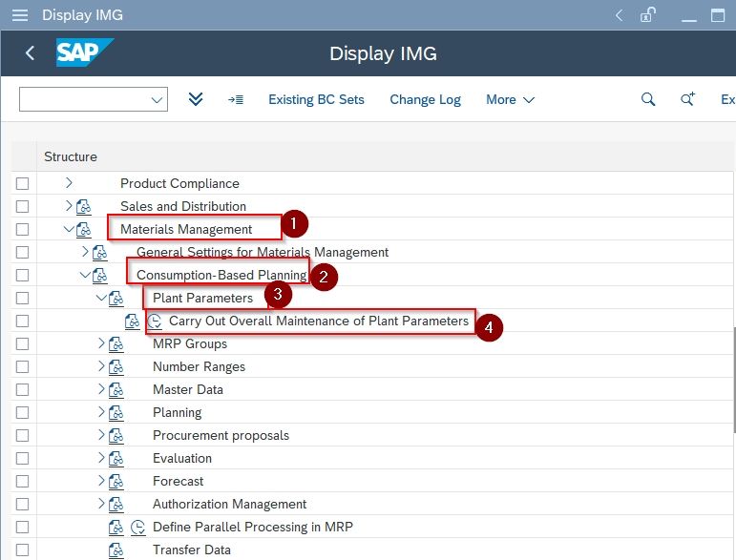Select Define Parallel Processing in MRP
Screen dimensions: 736x560
253,528
